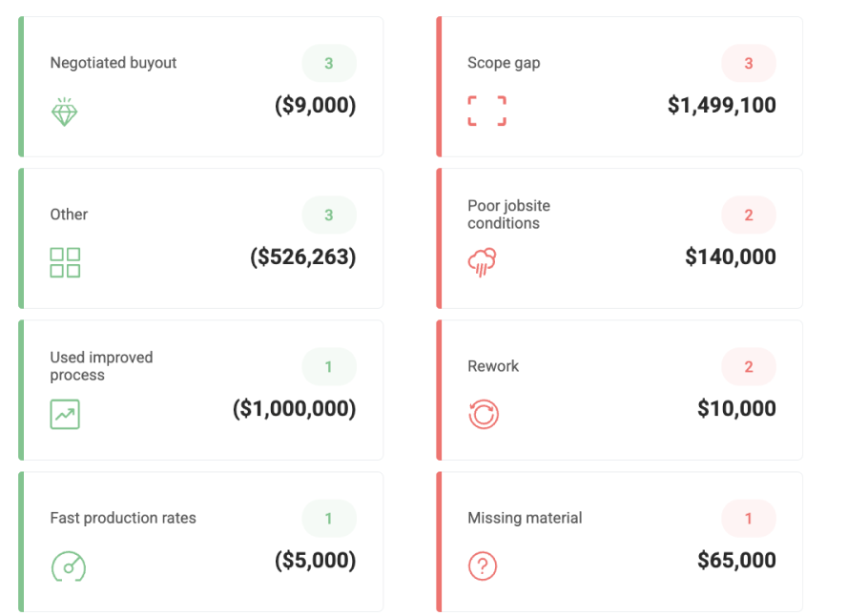
Task: Select the green count badge on Negotiated buyout
Action: (329, 63)
